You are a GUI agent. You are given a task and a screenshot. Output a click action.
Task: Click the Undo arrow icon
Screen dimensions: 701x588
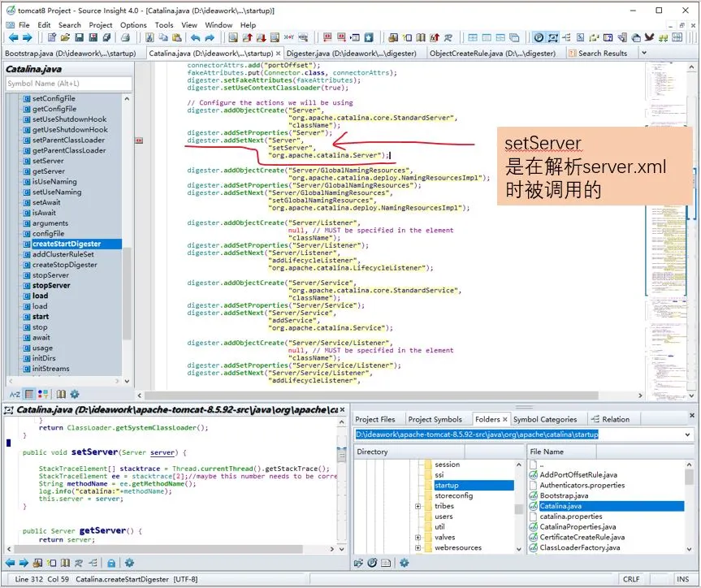(196, 37)
